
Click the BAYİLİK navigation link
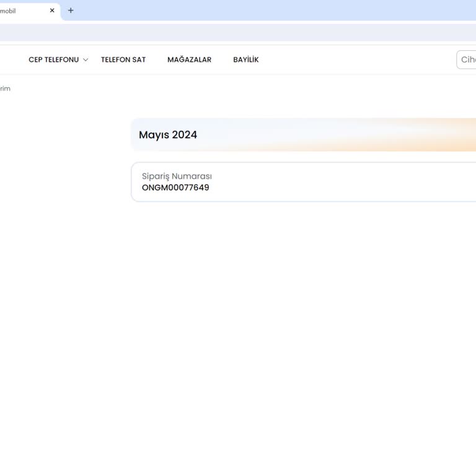(245, 60)
